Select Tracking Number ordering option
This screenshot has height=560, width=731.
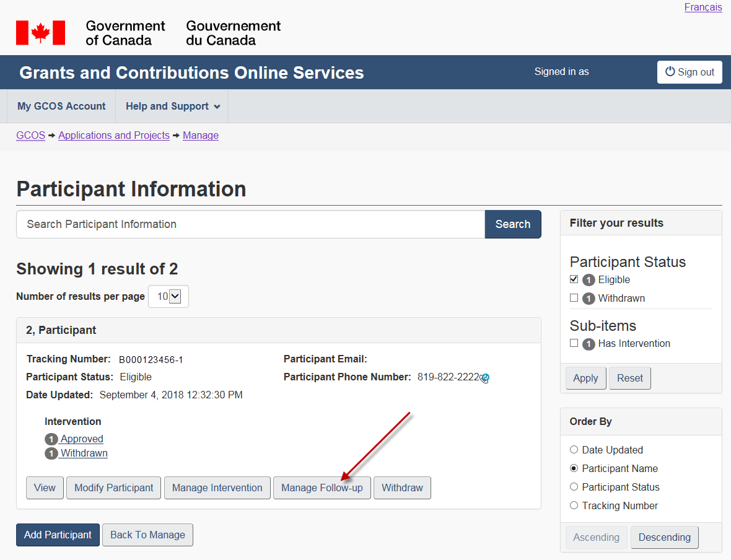574,505
